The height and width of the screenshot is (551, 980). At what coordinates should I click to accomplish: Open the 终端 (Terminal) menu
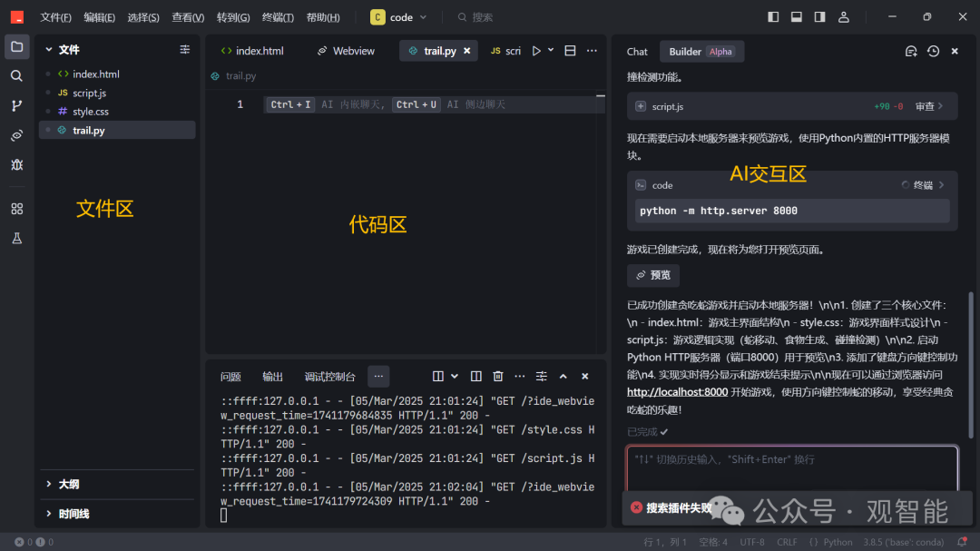(x=277, y=16)
